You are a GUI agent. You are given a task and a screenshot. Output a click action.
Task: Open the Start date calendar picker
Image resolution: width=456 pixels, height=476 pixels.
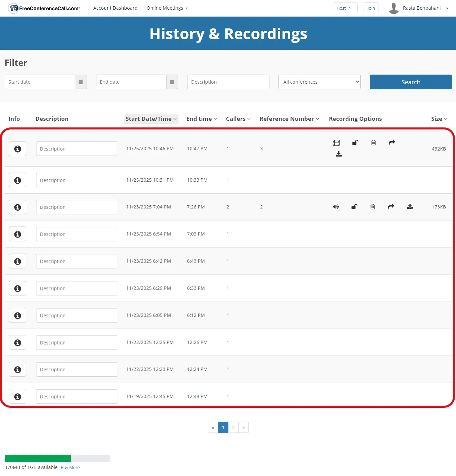pyautogui.click(x=81, y=82)
